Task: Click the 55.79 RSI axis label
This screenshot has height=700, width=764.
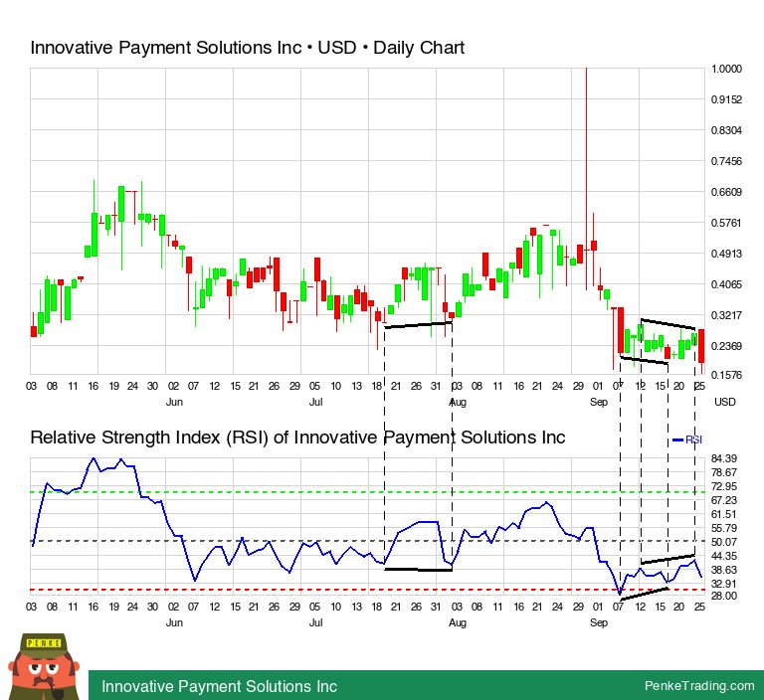Action: (x=724, y=528)
